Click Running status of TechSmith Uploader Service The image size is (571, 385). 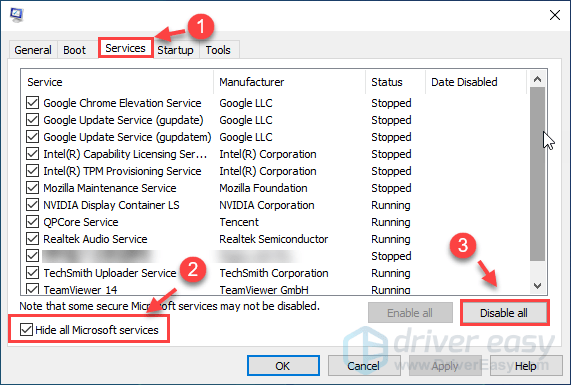tap(391, 273)
